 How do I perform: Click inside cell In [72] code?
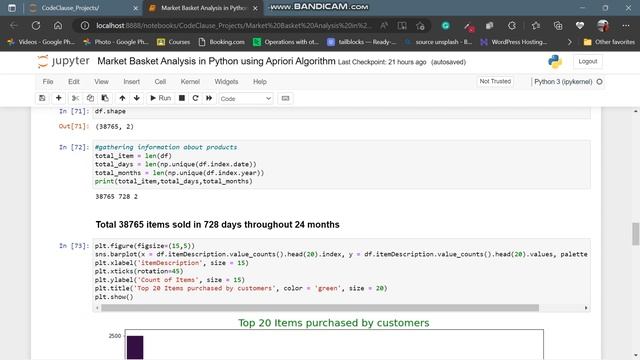click(x=341, y=164)
